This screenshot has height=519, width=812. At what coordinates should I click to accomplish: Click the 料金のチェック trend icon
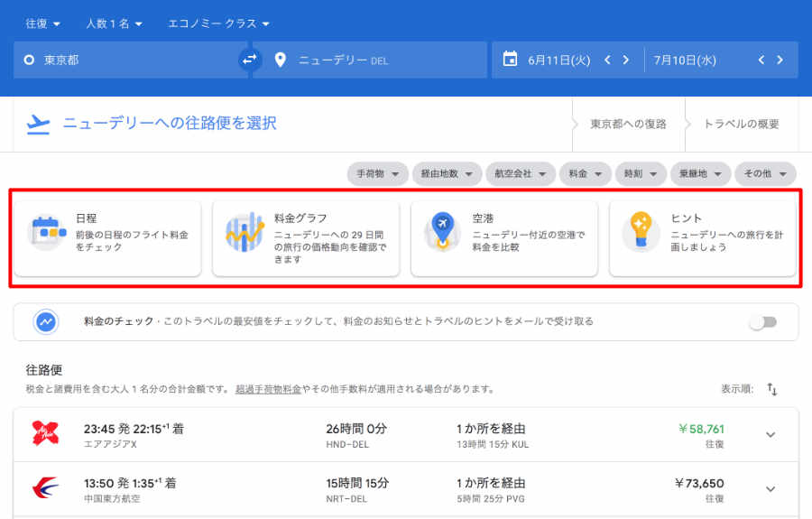tap(46, 321)
